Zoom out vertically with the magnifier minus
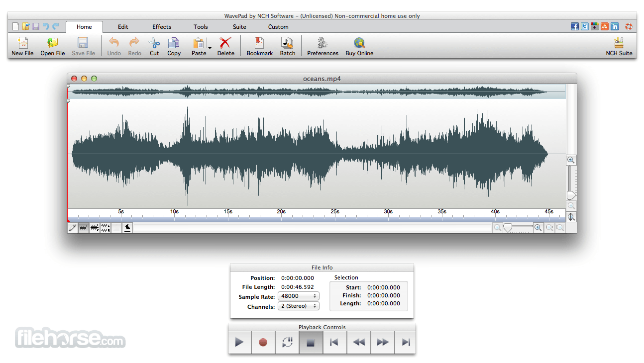 pyautogui.click(x=571, y=205)
